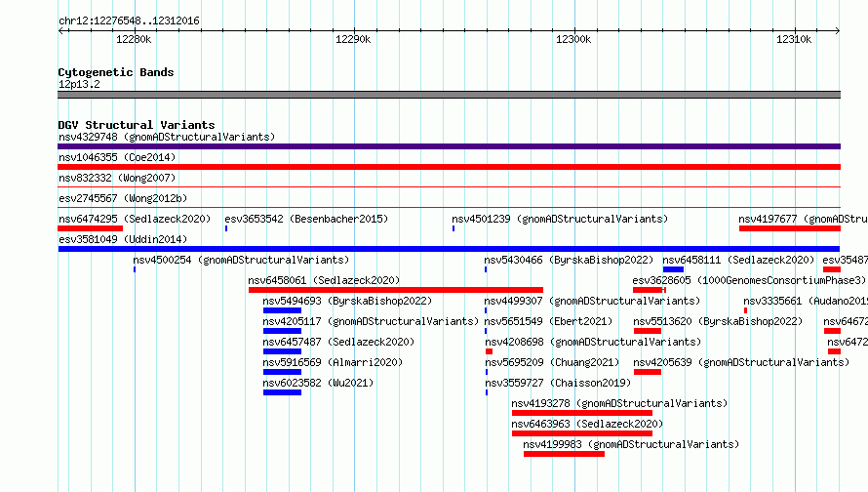Select nsv5651549 (Ebert2021) label
Viewport: 868px width, 492px height.
548,321
